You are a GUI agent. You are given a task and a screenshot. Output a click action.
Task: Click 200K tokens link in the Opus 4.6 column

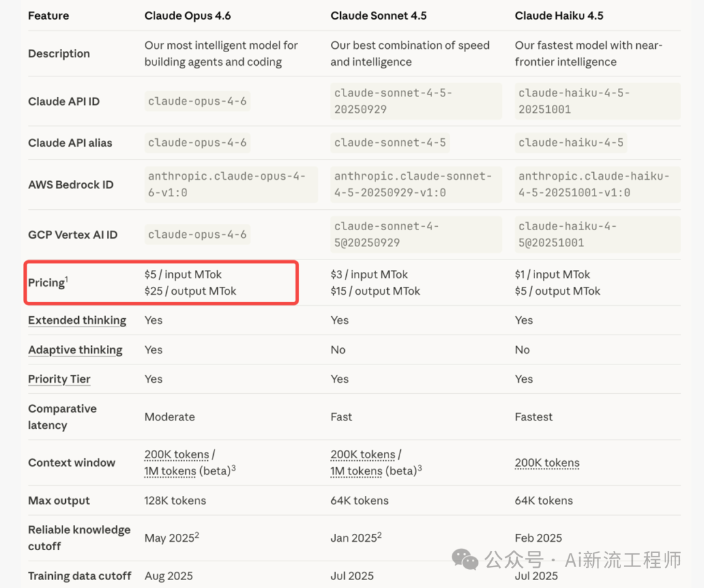pyautogui.click(x=177, y=454)
